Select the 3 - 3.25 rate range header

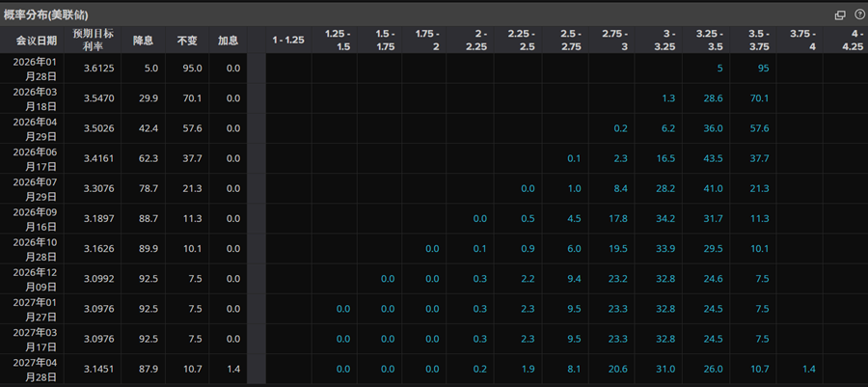[x=665, y=41]
